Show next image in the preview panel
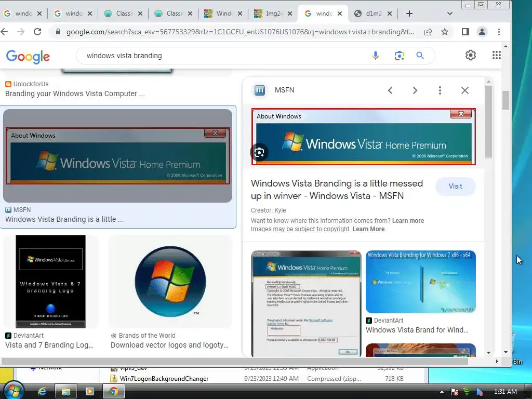The width and height of the screenshot is (532, 399). tap(415, 90)
